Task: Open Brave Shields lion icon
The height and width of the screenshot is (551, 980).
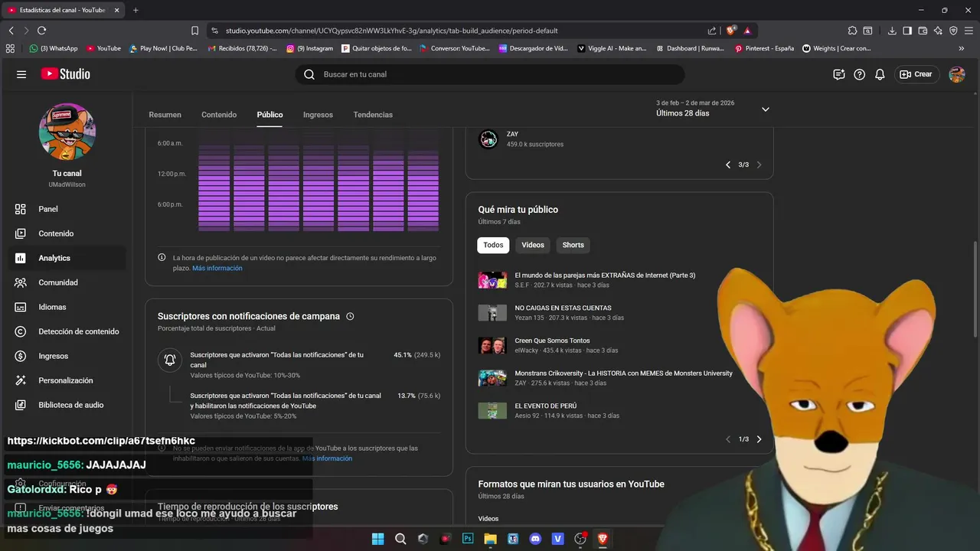Action: tap(730, 31)
